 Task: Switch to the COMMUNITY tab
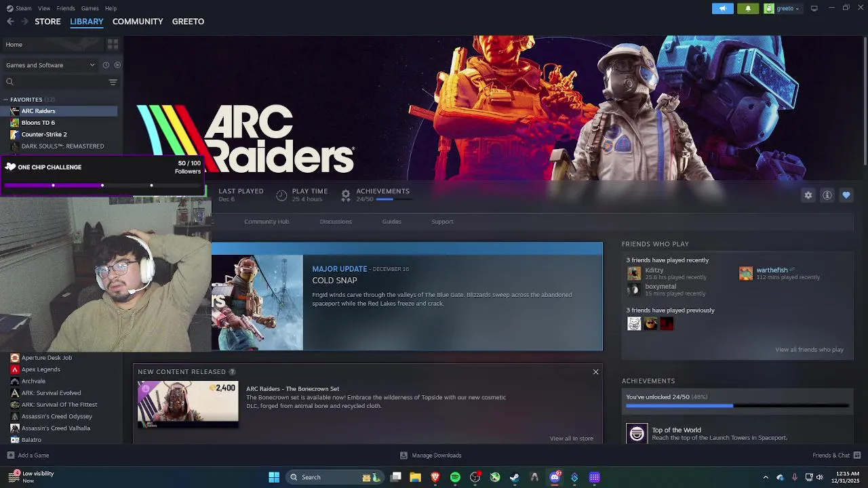pyautogui.click(x=138, y=22)
